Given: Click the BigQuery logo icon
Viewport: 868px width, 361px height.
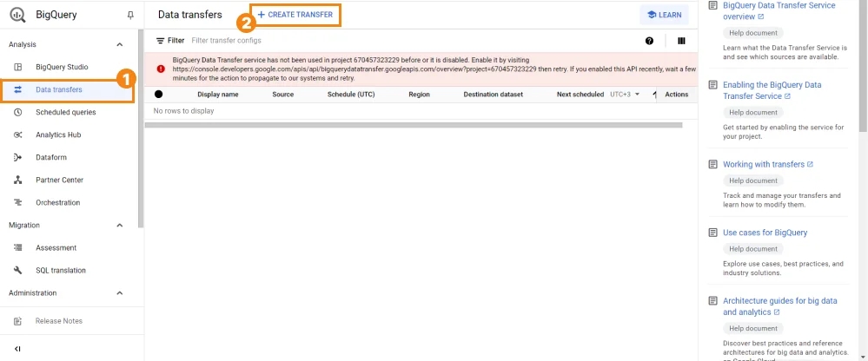Looking at the screenshot, I should 17,15.
